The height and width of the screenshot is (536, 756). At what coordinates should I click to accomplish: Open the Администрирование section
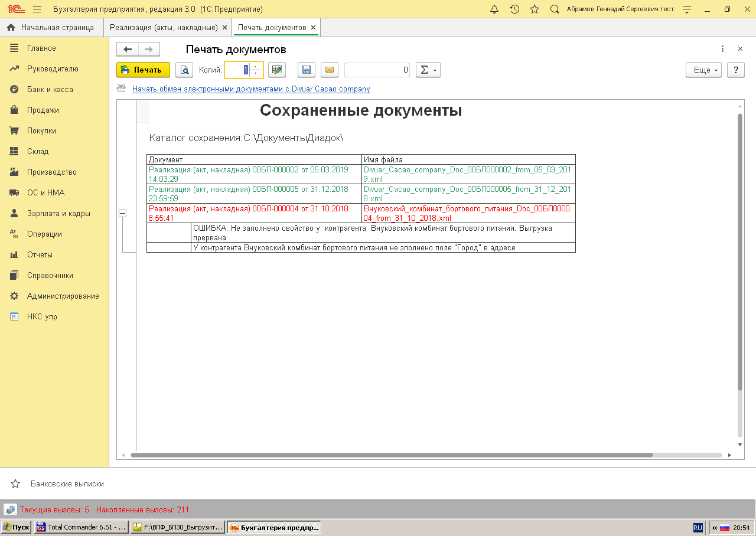coord(54,296)
